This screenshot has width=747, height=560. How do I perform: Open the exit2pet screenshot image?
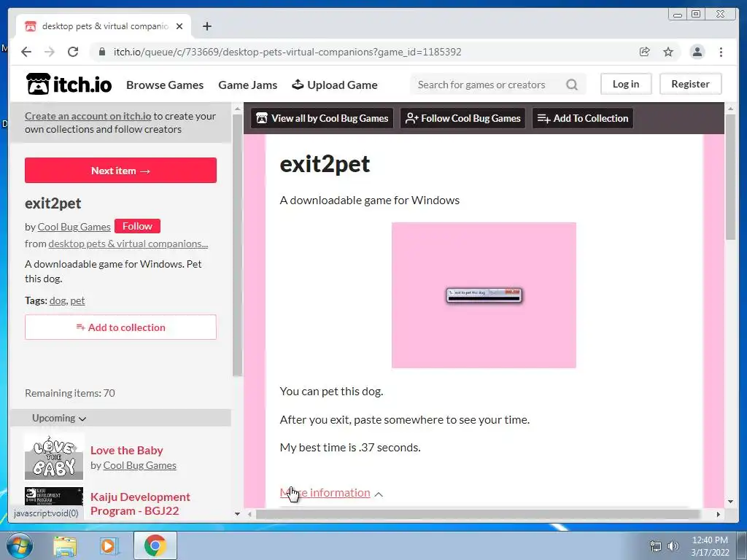(484, 295)
